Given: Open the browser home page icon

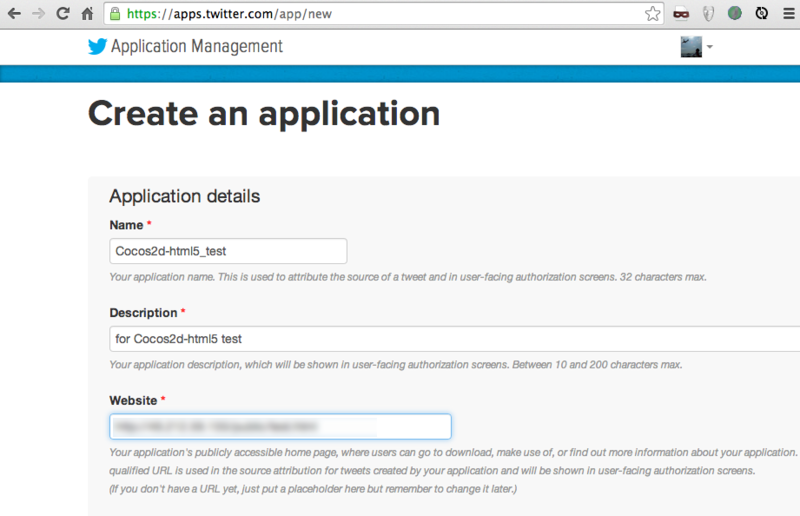Looking at the screenshot, I should tap(87, 14).
